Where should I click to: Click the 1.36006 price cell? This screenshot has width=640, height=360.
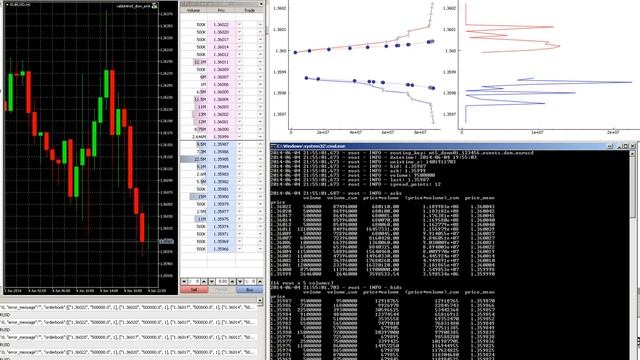pyautogui.click(x=221, y=84)
